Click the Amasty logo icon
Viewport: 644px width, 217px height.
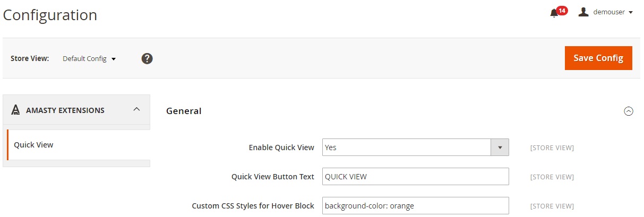16,110
